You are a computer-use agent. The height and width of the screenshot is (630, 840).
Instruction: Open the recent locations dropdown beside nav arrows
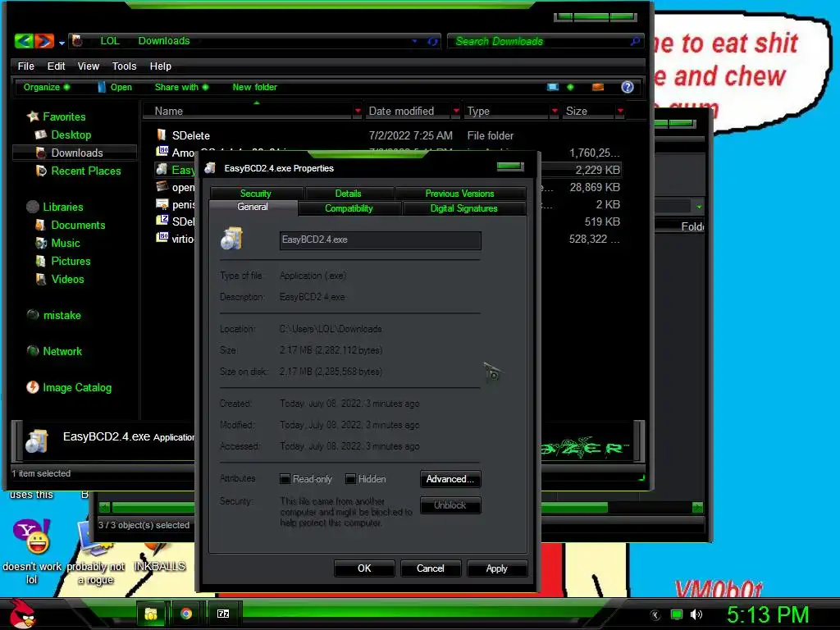pos(62,43)
